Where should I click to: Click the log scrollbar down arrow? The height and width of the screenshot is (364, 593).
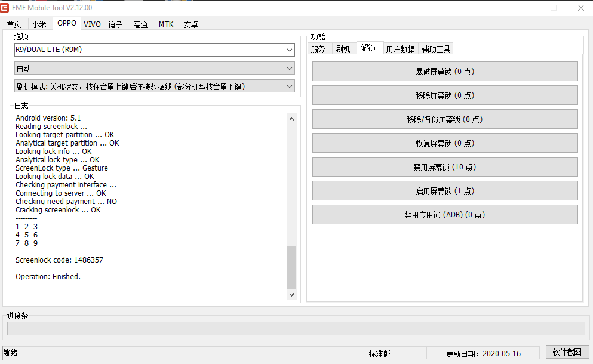pos(291,294)
